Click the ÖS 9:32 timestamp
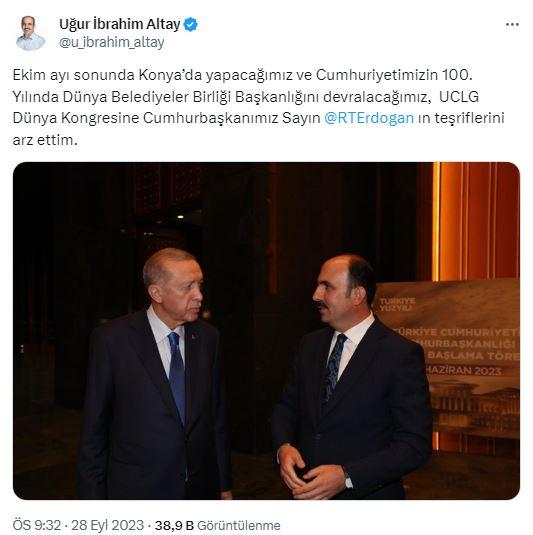This screenshot has height=535, width=533. pos(37,525)
